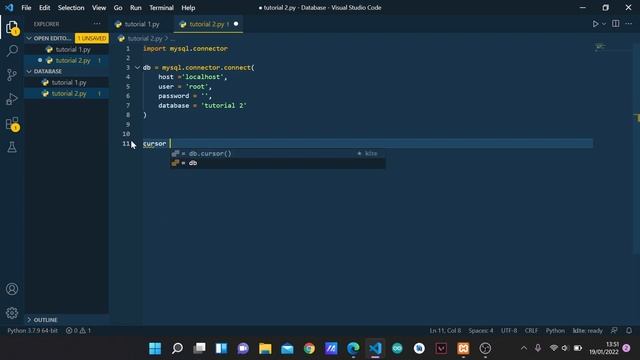Click line number 9 in gutter
The width and height of the screenshot is (640, 360).
[x=128, y=124]
